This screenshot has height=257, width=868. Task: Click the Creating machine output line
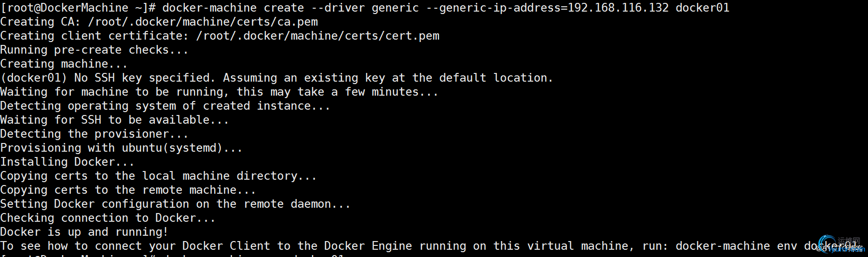click(x=64, y=64)
